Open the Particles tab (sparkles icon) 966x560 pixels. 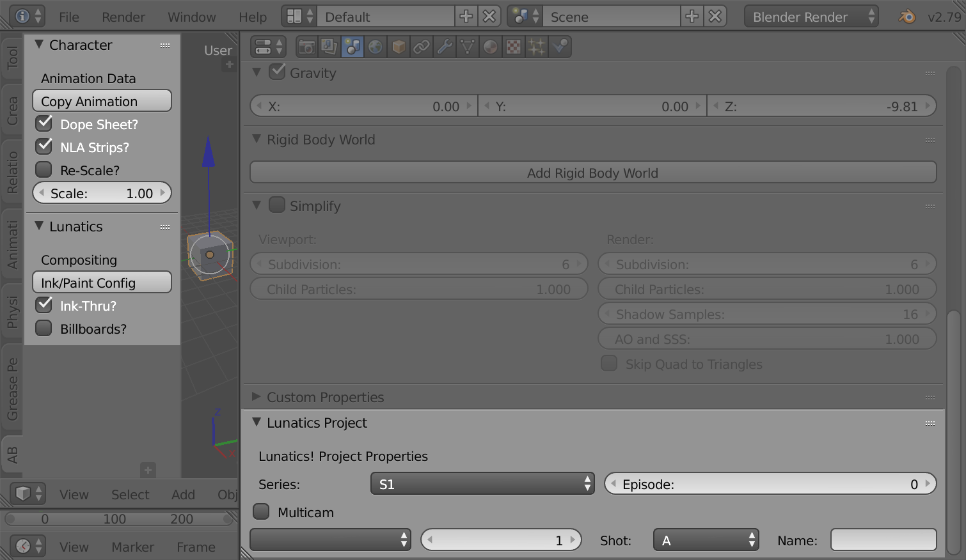pos(537,47)
